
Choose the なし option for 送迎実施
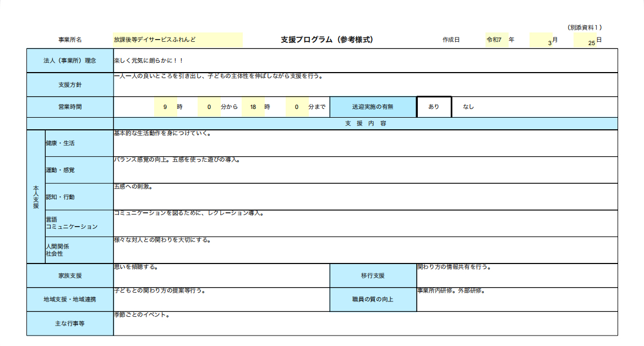468,107
